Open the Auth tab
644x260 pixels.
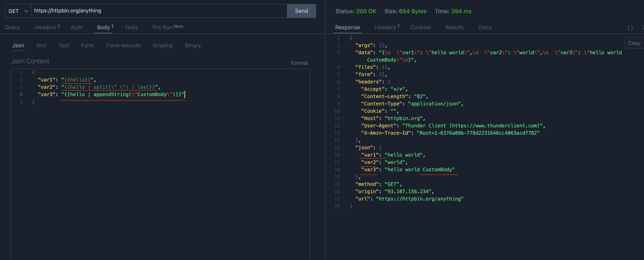point(76,28)
